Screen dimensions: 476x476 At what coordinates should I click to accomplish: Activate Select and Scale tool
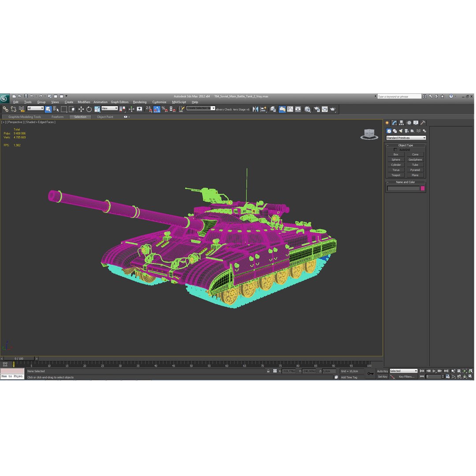click(x=97, y=109)
